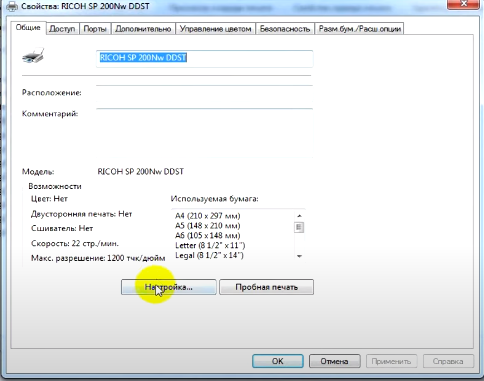This screenshot has width=484, height=381.
Task: Go to the Безопасность tab
Action: point(285,29)
